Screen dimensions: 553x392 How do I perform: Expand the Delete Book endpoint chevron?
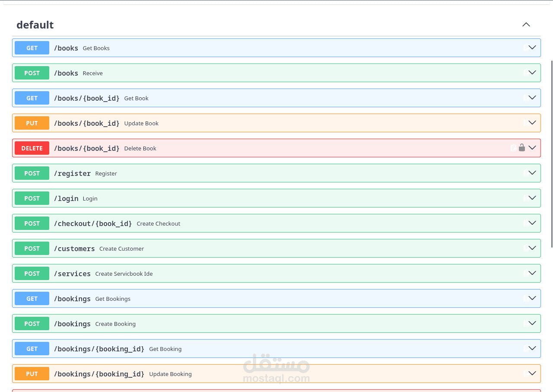click(x=532, y=148)
